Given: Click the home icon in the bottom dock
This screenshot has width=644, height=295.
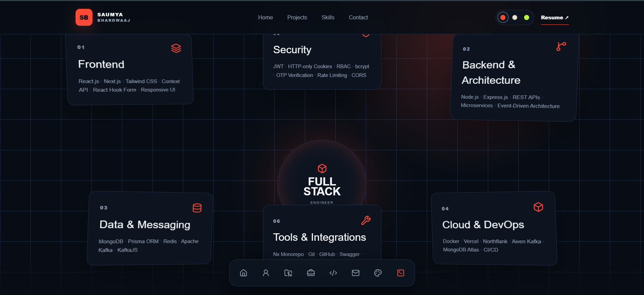Looking at the screenshot, I should [x=244, y=273].
